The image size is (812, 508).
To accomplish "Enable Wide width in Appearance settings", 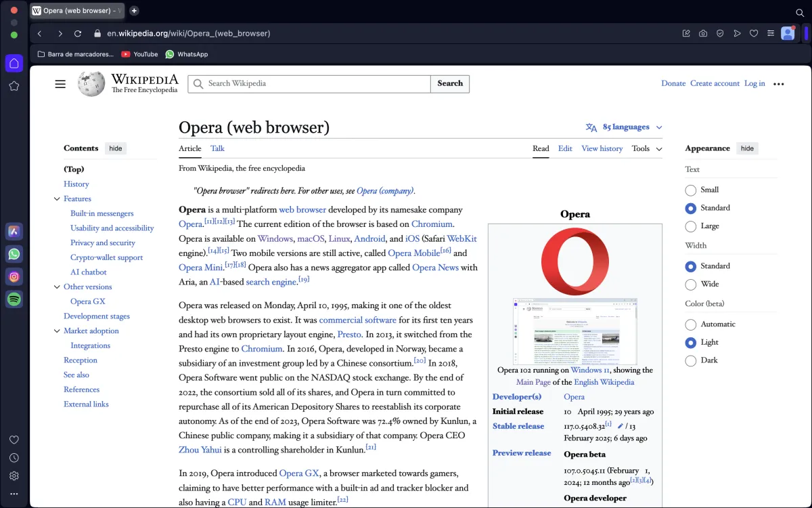I will [690, 284].
